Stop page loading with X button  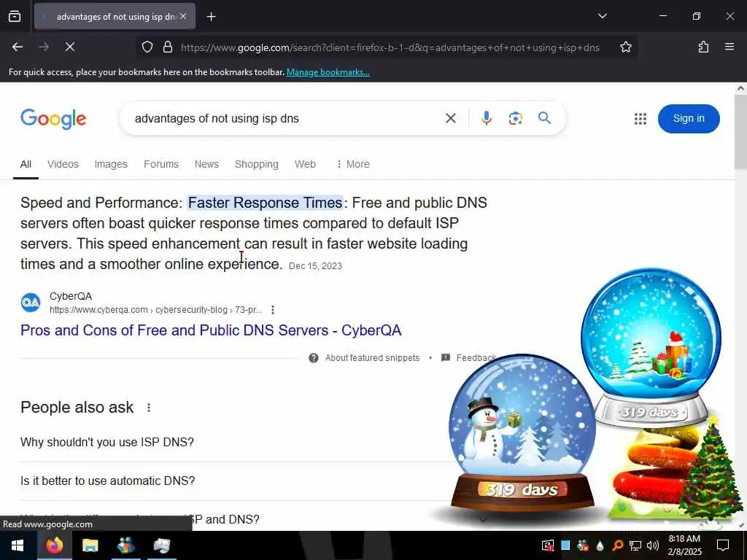(x=69, y=47)
